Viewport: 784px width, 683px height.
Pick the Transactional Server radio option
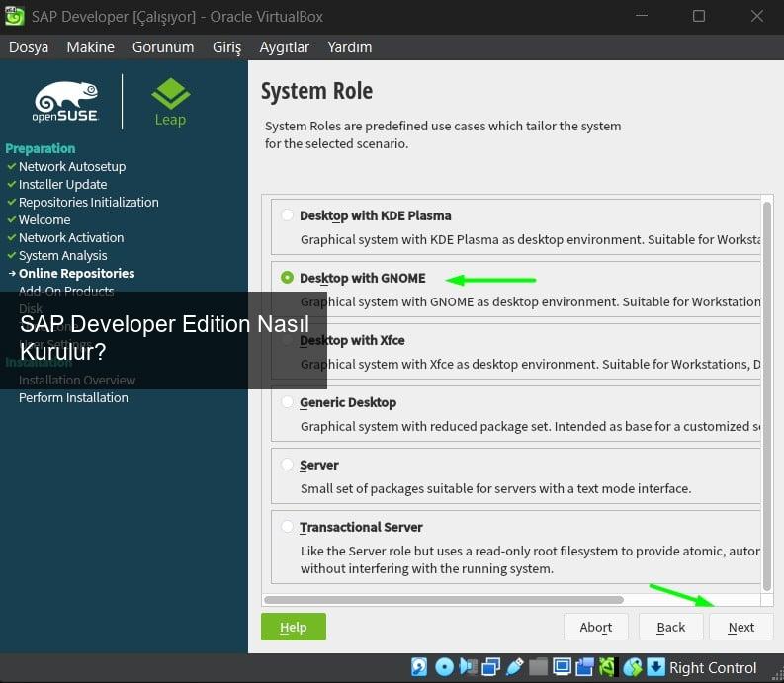(287, 527)
